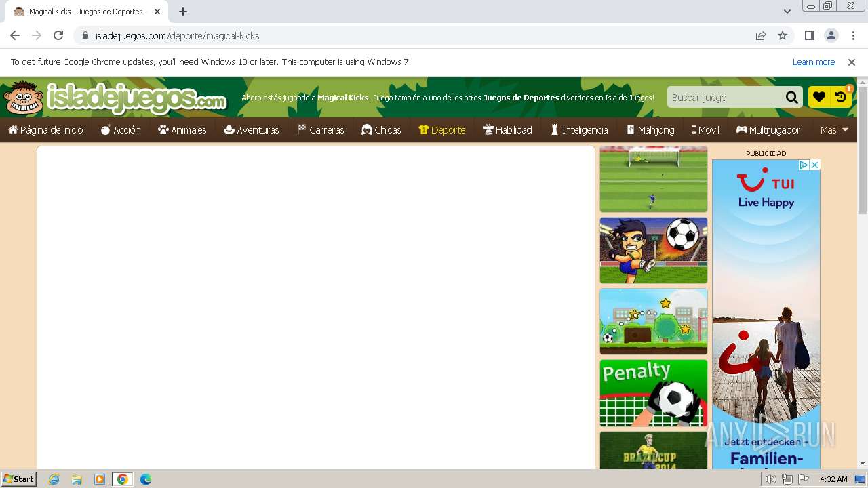The image size is (868, 488).
Task: Open Chrome side panel
Action: pyautogui.click(x=810, y=35)
